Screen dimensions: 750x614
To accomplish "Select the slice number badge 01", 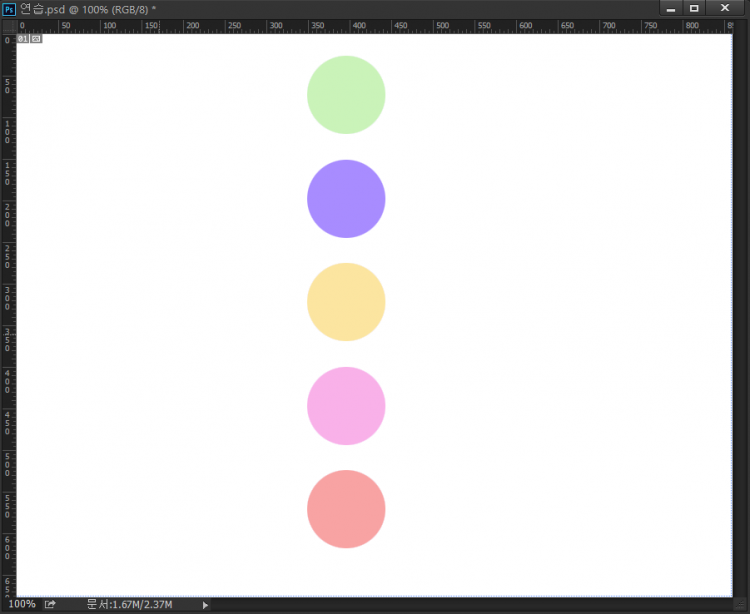I will coord(23,39).
